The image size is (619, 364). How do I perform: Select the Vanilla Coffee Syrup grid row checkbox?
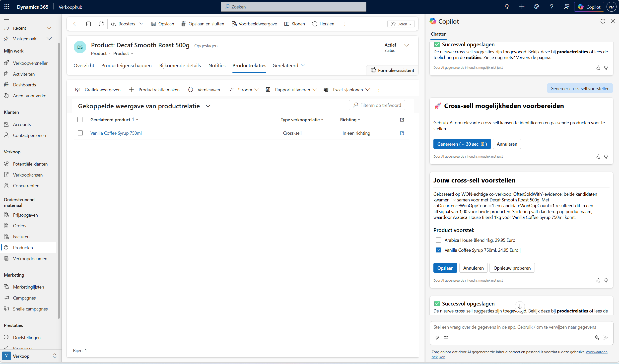point(80,133)
